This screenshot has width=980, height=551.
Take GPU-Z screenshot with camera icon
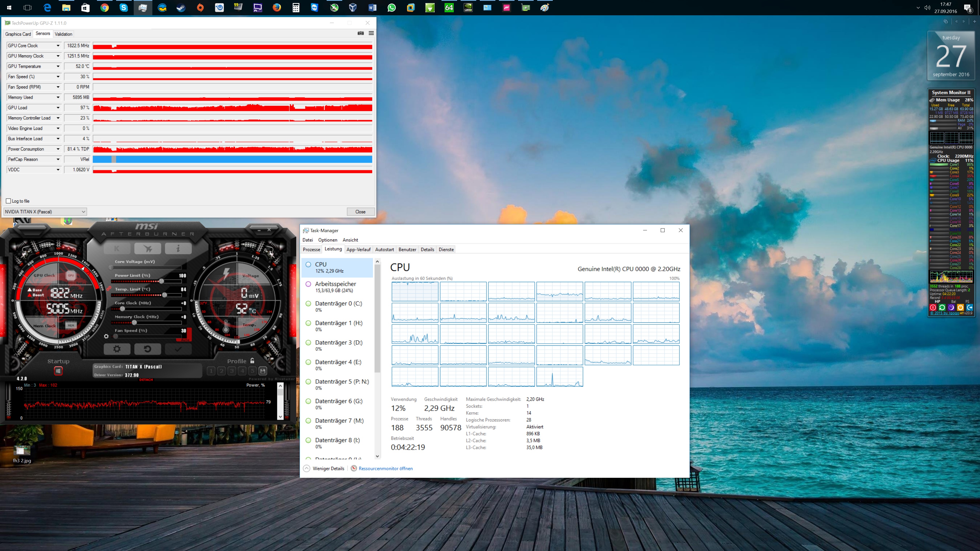pos(360,33)
